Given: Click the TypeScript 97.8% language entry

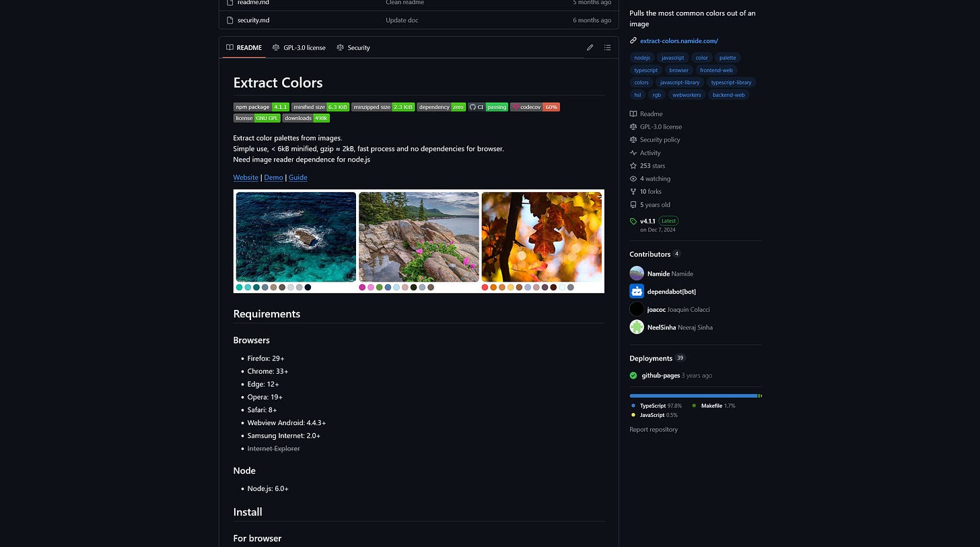Looking at the screenshot, I should pos(656,406).
